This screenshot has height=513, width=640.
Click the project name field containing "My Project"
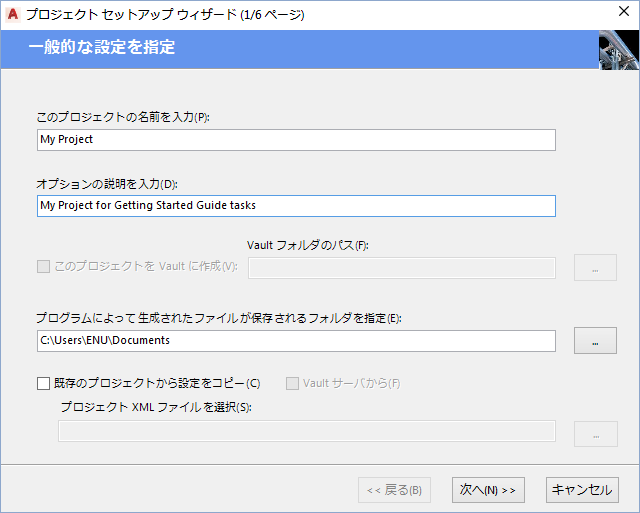[x=295, y=140]
